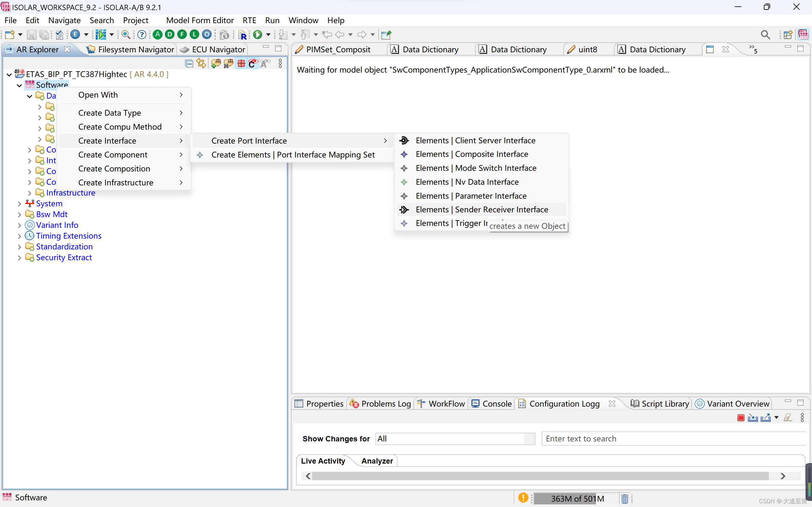Toggle the red C filter button
The image size is (812, 507).
coord(253,63)
